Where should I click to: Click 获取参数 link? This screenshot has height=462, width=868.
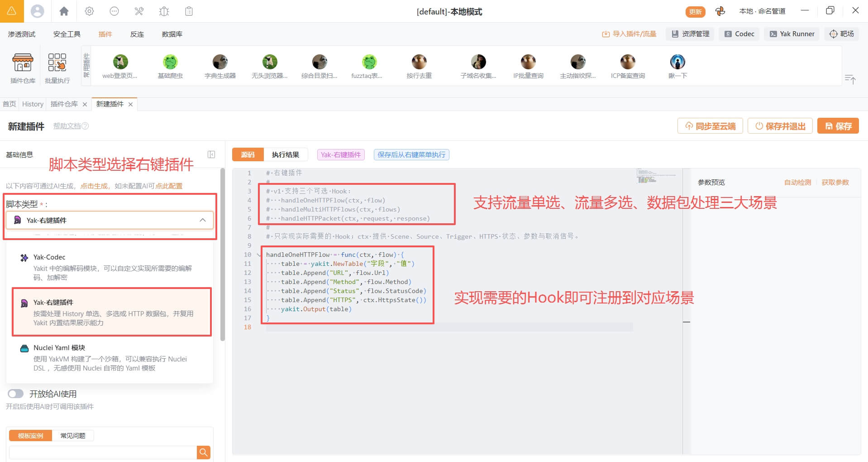835,182
